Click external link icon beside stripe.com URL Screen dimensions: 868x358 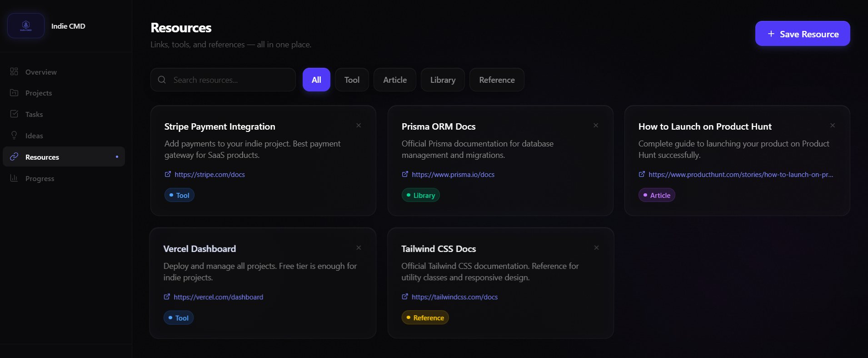(x=168, y=174)
